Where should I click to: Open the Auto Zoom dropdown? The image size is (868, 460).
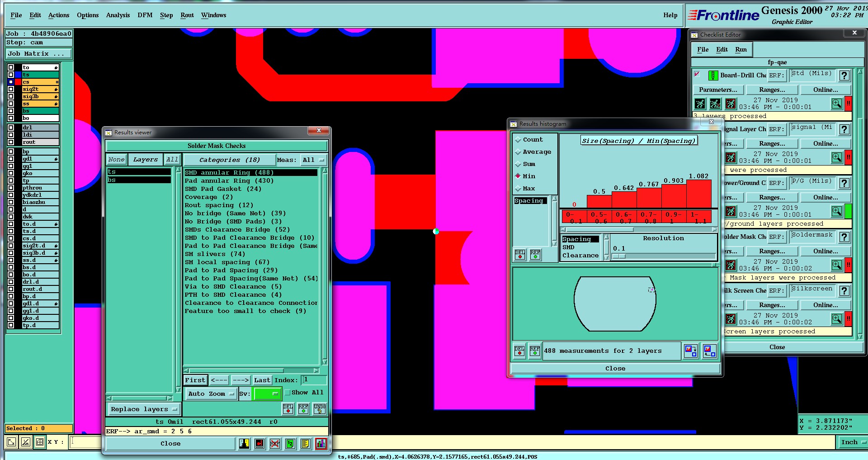pos(211,394)
